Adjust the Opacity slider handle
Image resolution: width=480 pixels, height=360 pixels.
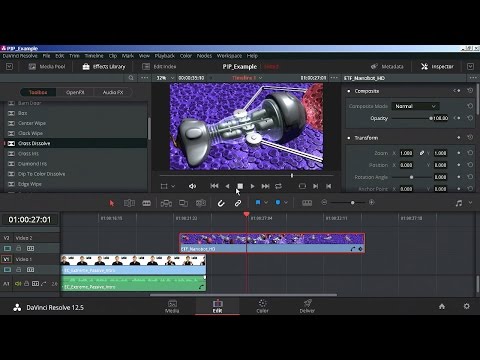pyautogui.click(x=431, y=118)
